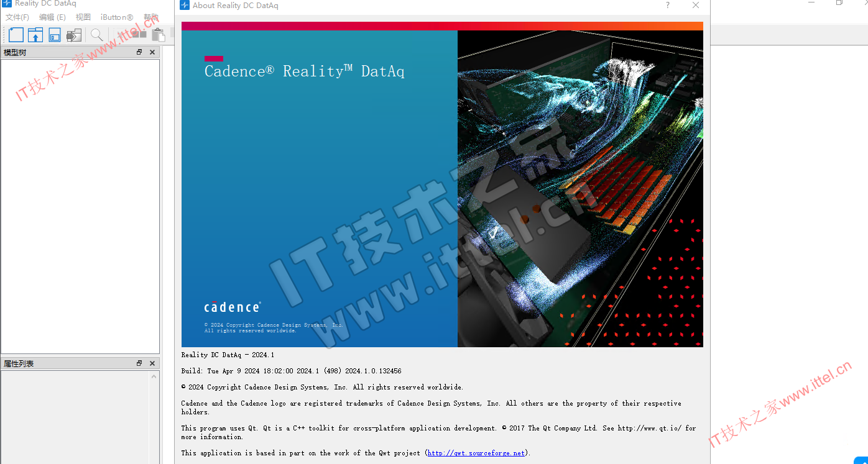Open the qwt.sourceforge.net link
The width and height of the screenshot is (868, 464).
coord(476,453)
